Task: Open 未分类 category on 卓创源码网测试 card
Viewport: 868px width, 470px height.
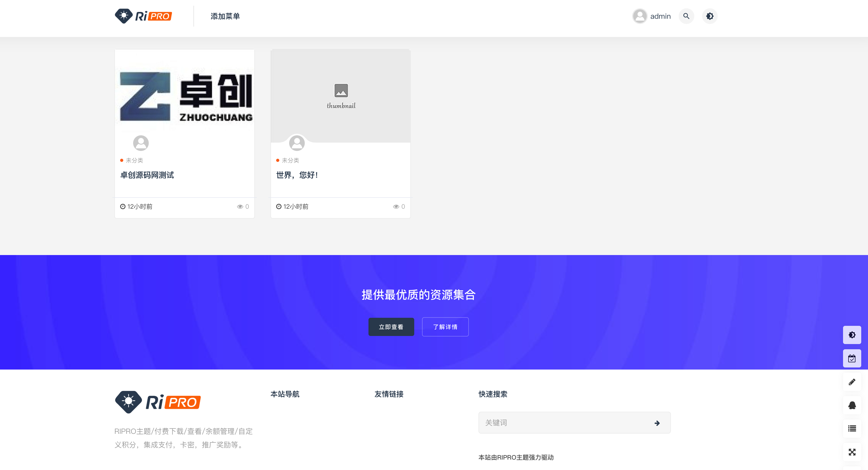Action: click(134, 161)
